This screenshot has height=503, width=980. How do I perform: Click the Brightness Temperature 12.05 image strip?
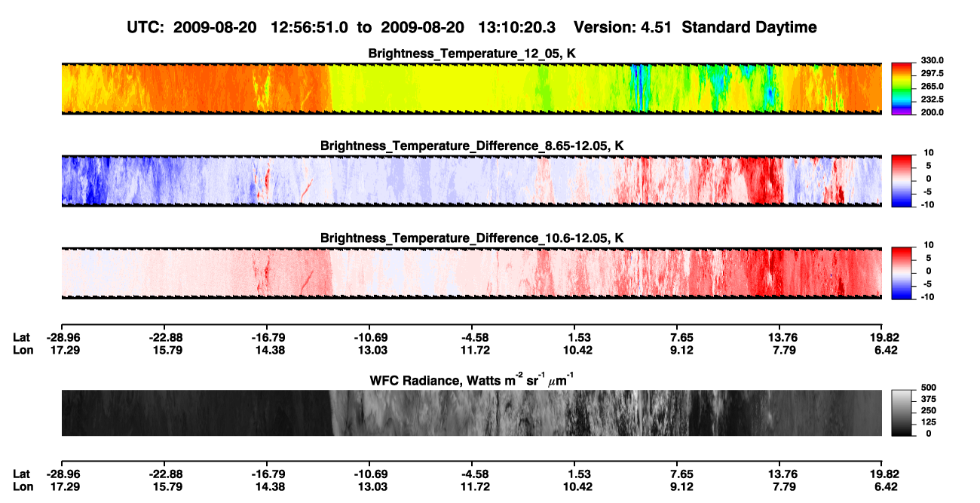pos(471,88)
